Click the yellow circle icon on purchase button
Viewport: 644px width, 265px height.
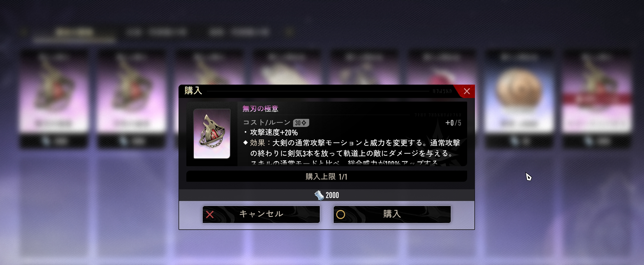click(341, 214)
